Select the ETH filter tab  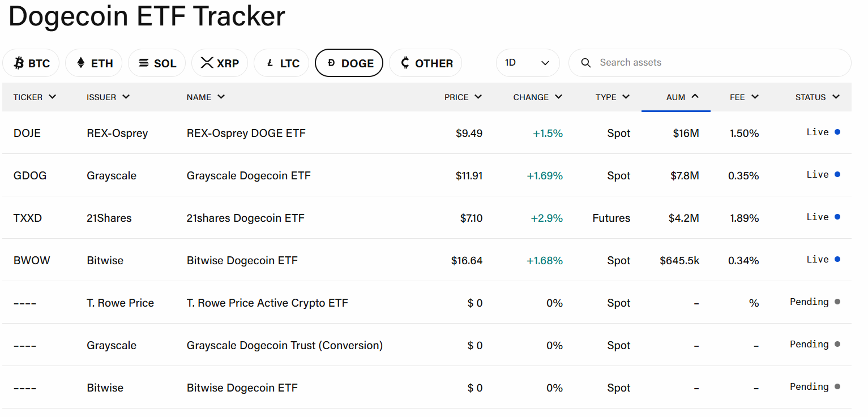94,63
